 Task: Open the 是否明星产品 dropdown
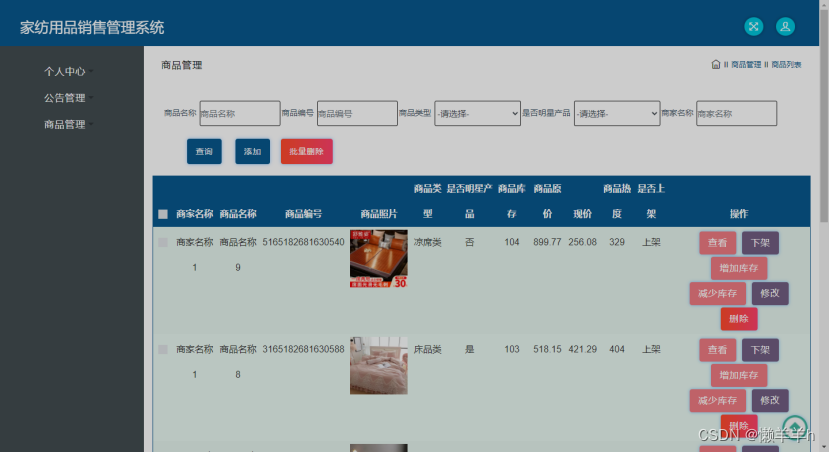(617, 113)
